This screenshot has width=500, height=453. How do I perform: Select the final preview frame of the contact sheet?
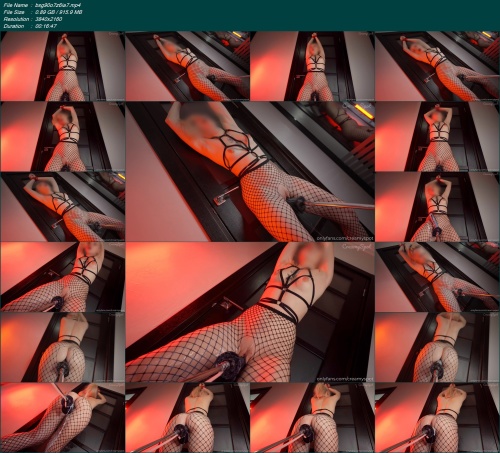[x=437, y=417]
